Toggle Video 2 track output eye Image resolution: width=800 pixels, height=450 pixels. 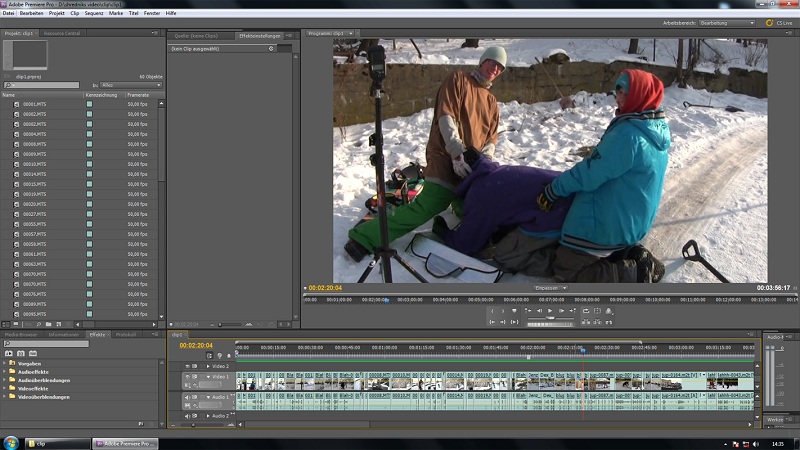[186, 366]
